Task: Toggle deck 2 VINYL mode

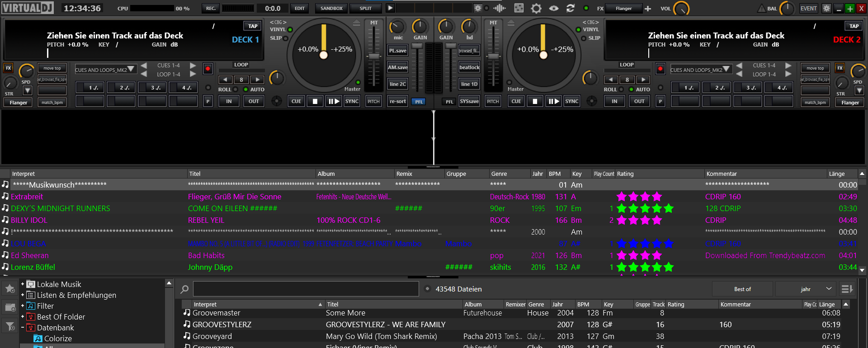Action: 578,30
